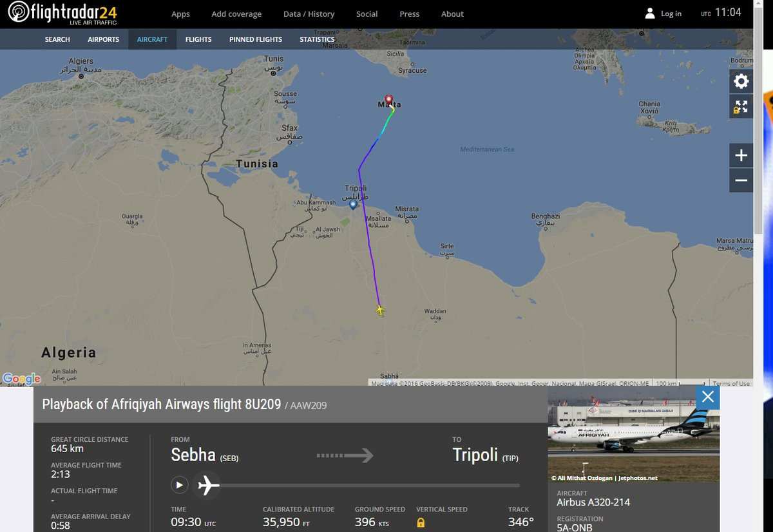Open the Data / History menu

[309, 14]
